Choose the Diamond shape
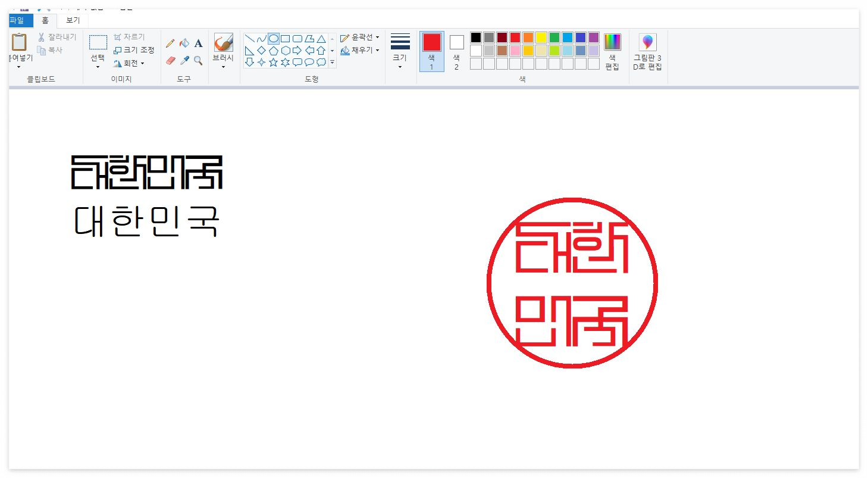 [x=261, y=51]
